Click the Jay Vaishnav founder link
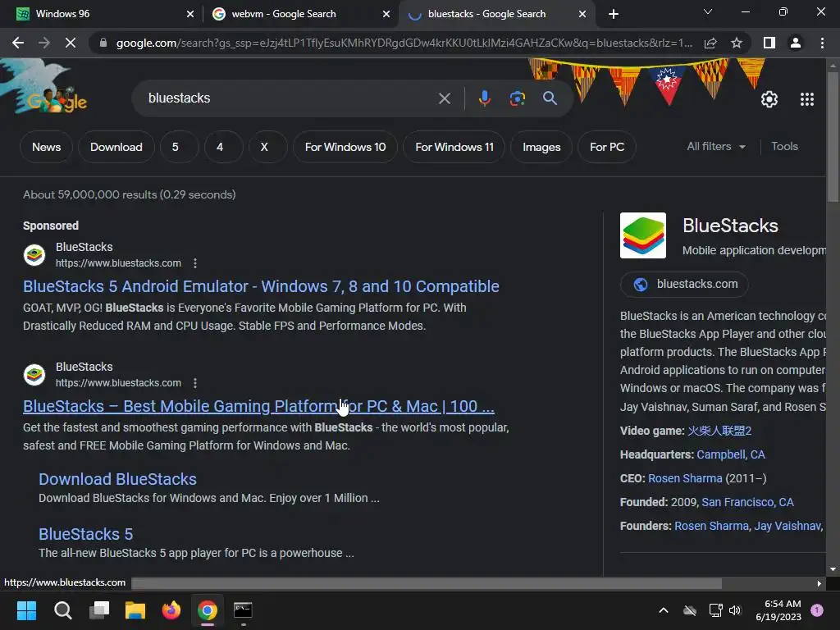840x630 pixels. pos(787,526)
